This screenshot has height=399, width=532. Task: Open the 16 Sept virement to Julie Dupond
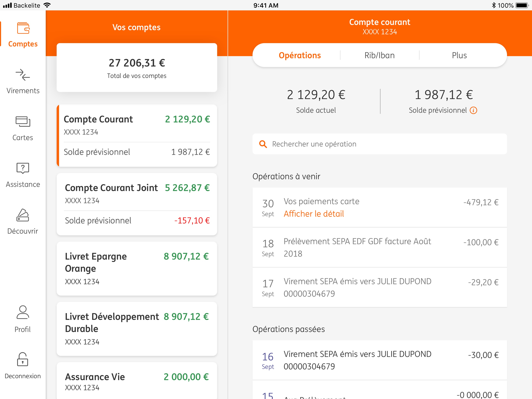379,360
